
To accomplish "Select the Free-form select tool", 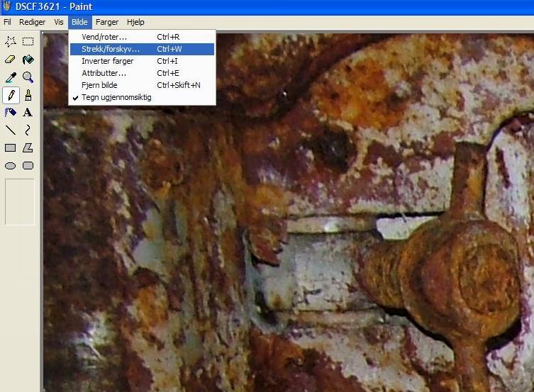I will [11, 42].
